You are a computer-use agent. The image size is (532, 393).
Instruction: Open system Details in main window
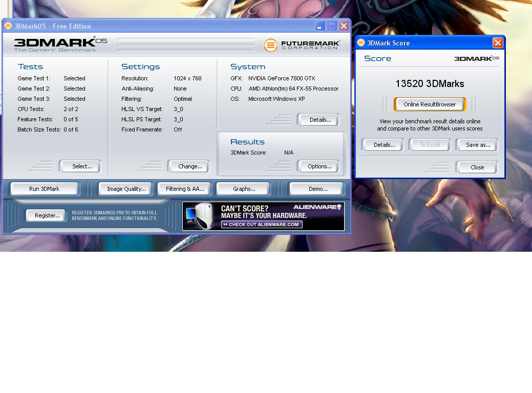pyautogui.click(x=318, y=120)
